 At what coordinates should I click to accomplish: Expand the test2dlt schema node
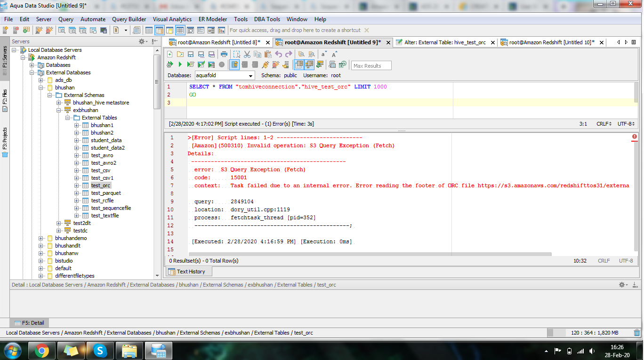pos(59,223)
